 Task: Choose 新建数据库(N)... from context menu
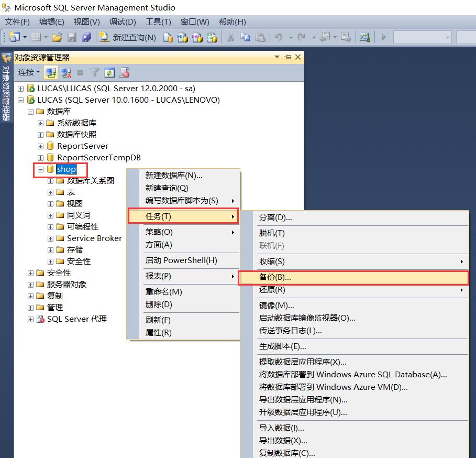click(183, 175)
